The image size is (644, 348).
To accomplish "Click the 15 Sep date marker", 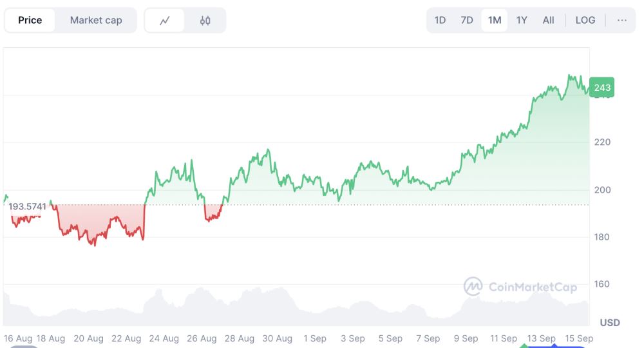I will pos(579,338).
